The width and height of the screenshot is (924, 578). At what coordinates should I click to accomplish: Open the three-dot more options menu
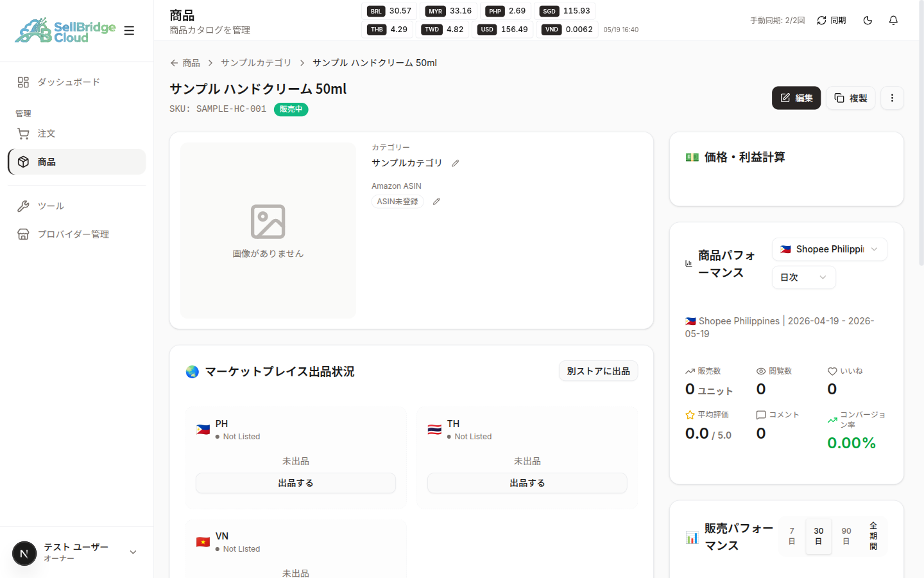892,98
